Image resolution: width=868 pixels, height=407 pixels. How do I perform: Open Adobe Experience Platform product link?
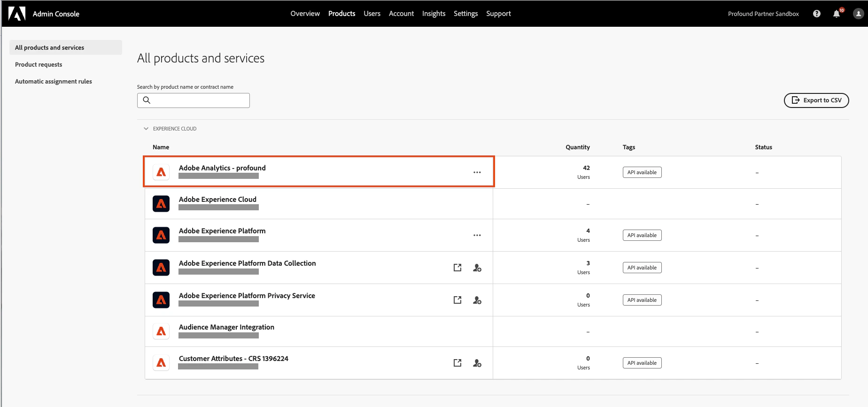[222, 230]
